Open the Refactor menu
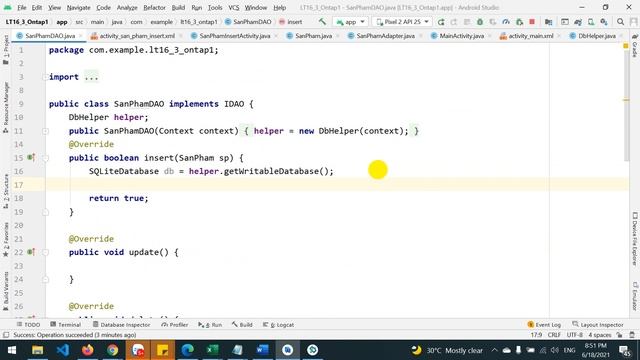The height and width of the screenshot is (360, 640). (154, 7)
